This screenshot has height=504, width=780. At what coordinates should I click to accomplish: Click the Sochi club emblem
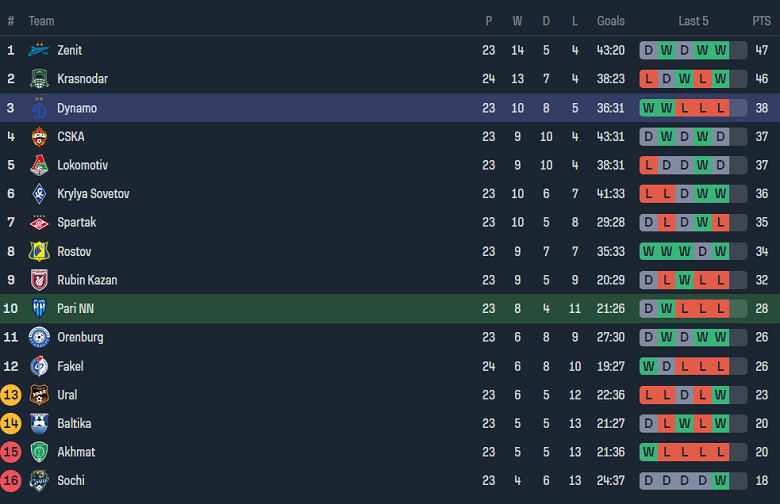[39, 481]
